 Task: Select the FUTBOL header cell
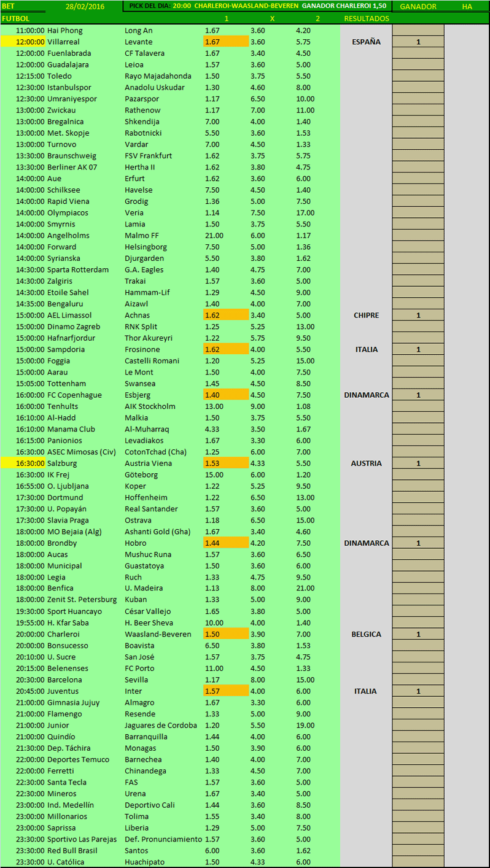[x=15, y=18]
